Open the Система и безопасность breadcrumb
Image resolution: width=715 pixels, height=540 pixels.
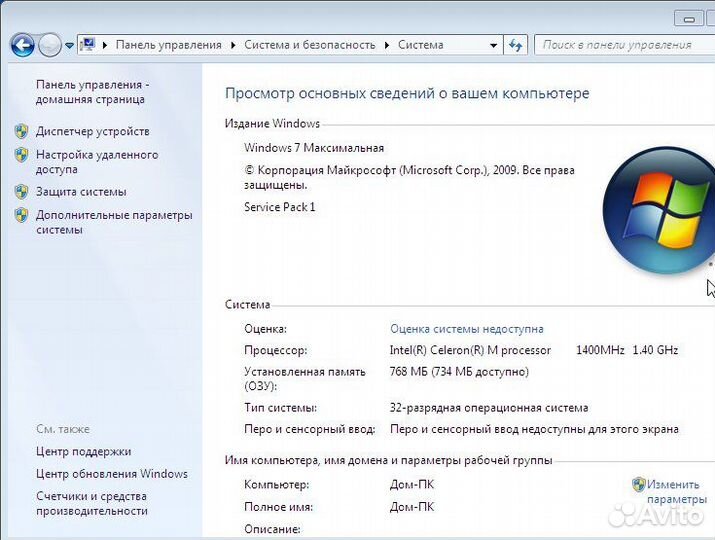click(310, 45)
